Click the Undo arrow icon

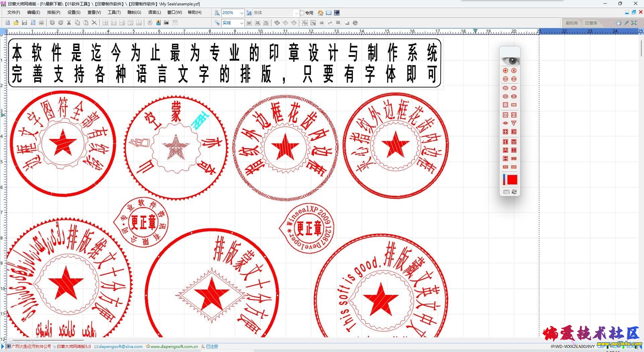(52, 23)
